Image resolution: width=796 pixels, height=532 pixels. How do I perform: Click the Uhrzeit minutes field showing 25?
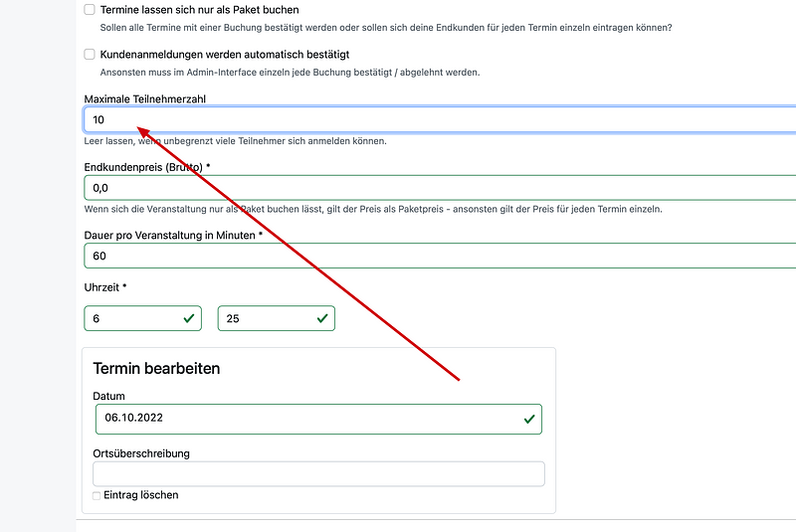(x=264, y=318)
